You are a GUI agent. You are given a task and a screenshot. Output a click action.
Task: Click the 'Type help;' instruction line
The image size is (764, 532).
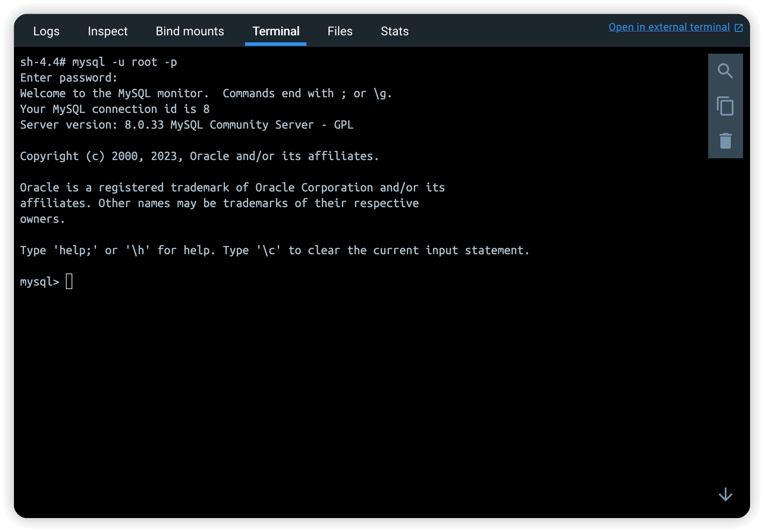[275, 251]
